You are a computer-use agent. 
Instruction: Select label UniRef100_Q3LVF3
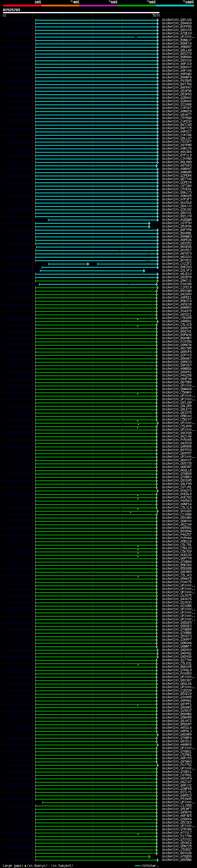click(176, 271)
